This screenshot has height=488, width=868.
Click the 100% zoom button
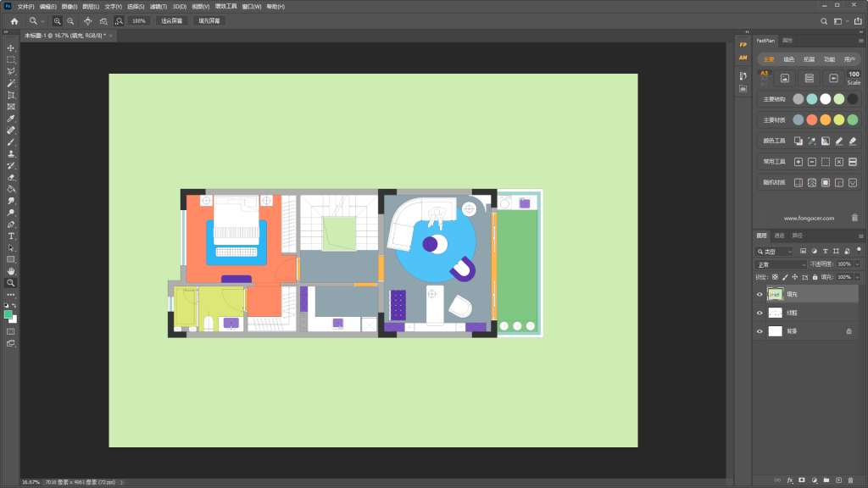[x=139, y=21]
